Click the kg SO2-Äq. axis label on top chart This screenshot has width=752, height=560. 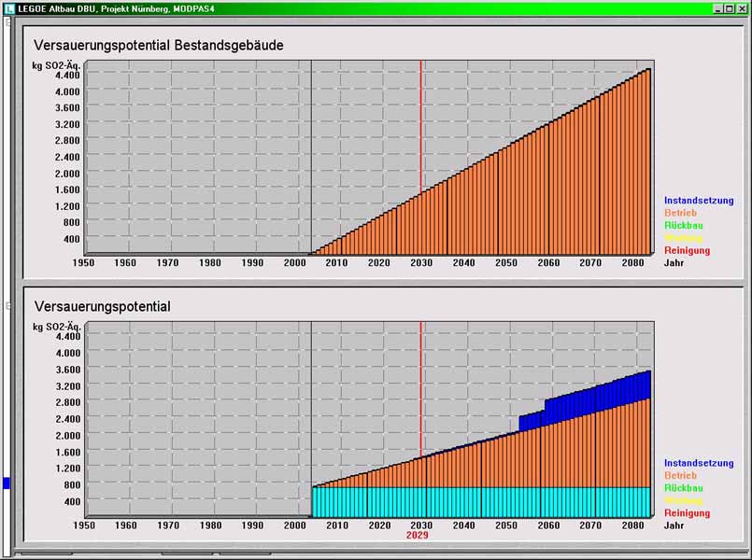(x=54, y=64)
